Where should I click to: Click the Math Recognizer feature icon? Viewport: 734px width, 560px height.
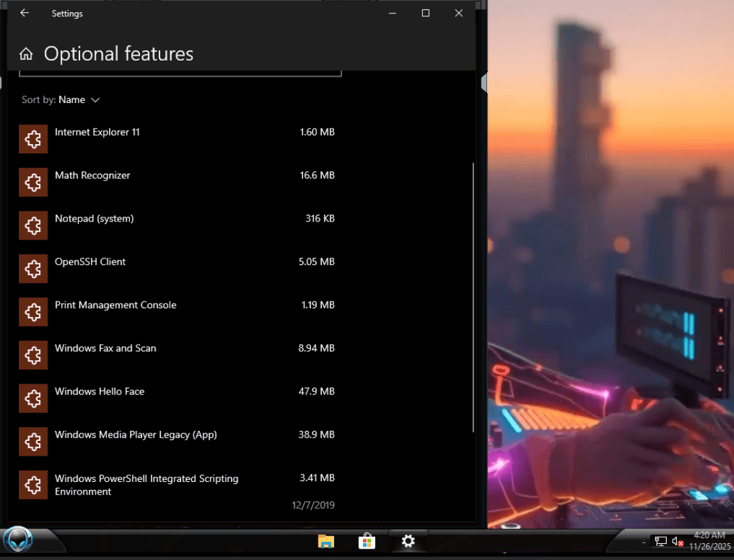[x=33, y=182]
